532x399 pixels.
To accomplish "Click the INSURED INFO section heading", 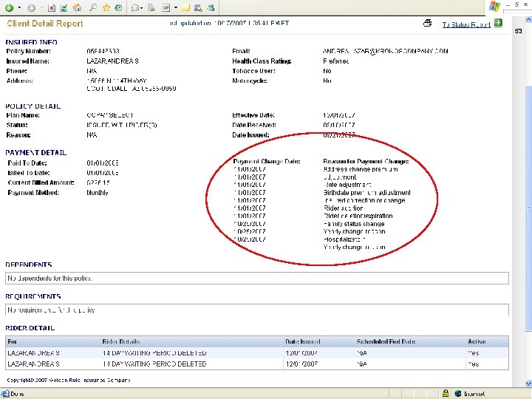I will (x=31, y=42).
